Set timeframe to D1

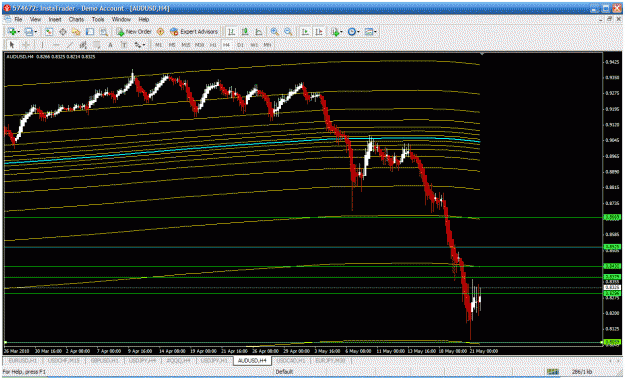[x=240, y=45]
